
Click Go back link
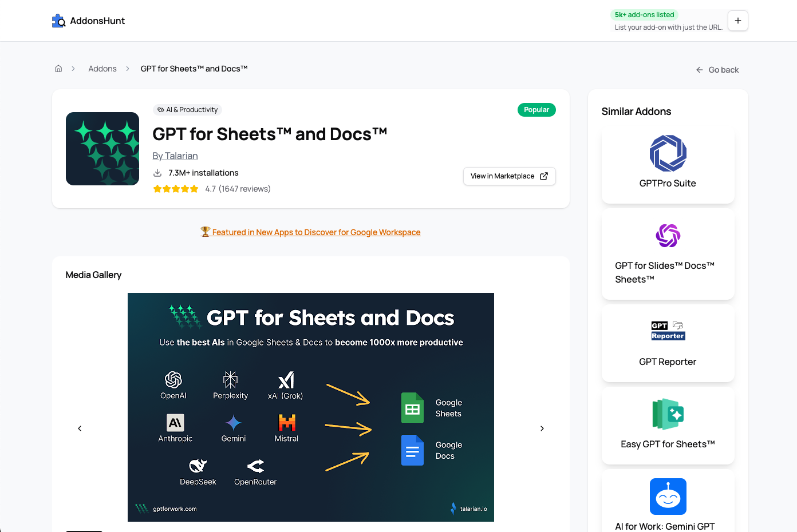pos(717,70)
